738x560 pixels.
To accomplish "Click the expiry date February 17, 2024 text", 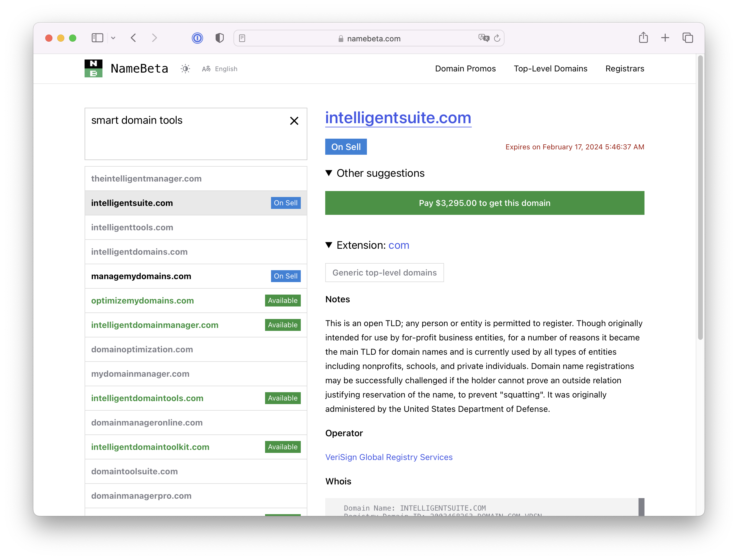I will [574, 147].
